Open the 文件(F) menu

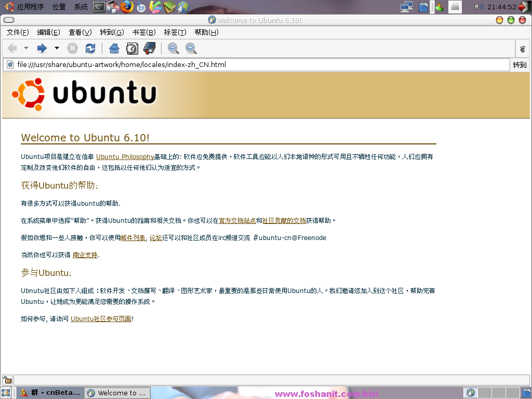pyautogui.click(x=18, y=32)
